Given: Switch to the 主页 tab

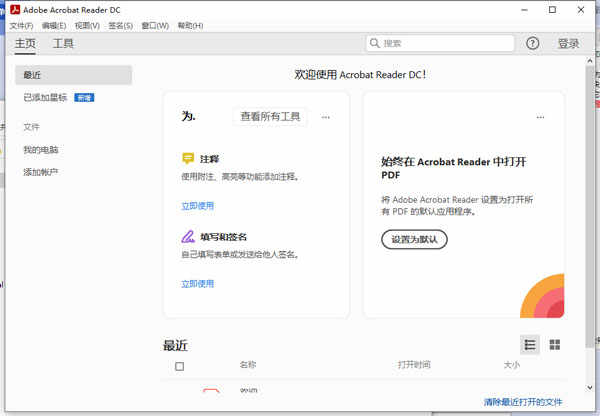Looking at the screenshot, I should point(25,44).
